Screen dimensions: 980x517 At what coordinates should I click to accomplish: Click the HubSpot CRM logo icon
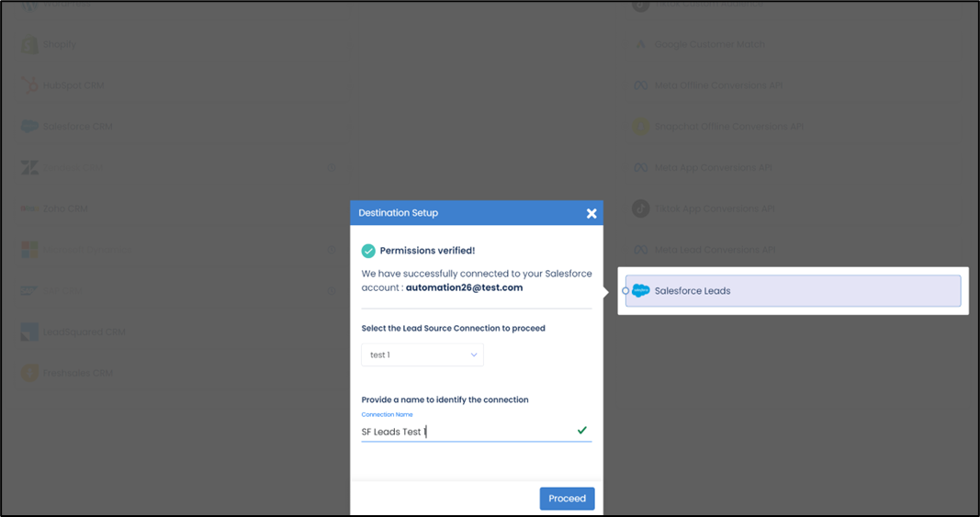29,85
